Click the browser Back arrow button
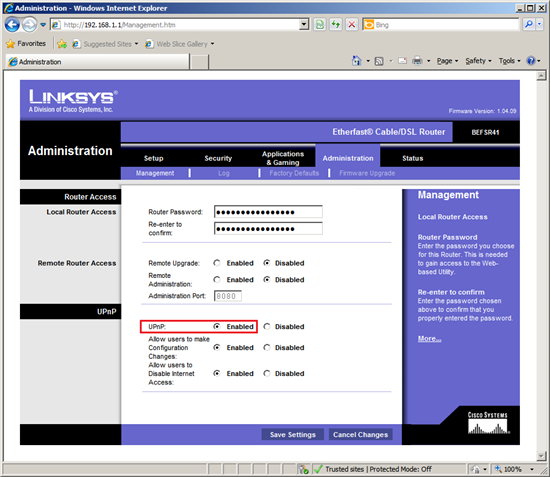This screenshot has height=477, width=550. (12, 25)
